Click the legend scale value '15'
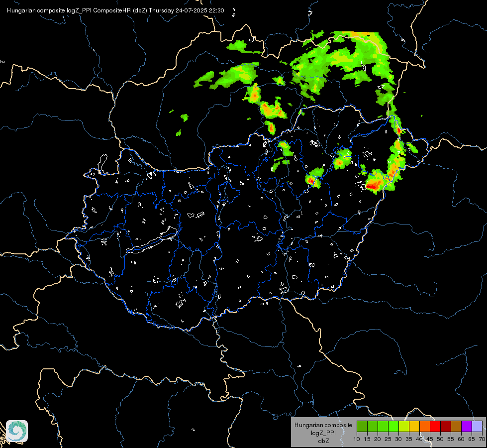 (x=367, y=440)
